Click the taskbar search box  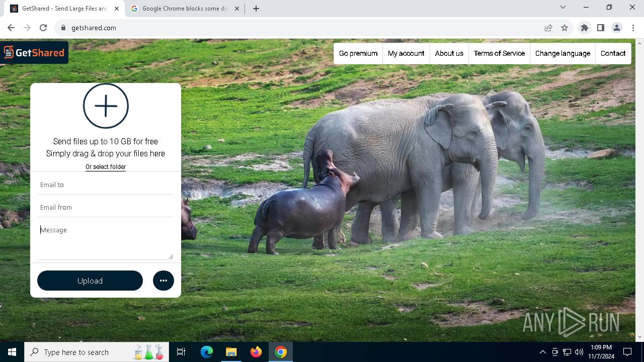(97, 352)
